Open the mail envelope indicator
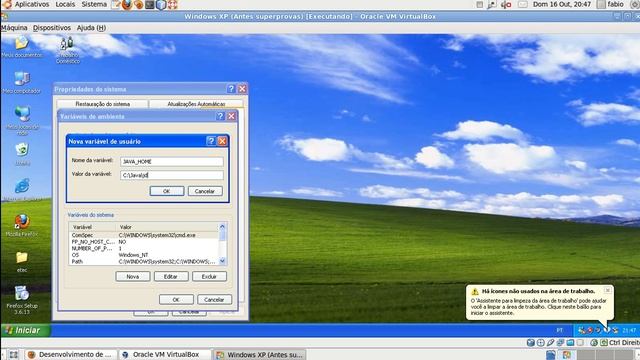The image size is (640, 360). [x=522, y=4]
